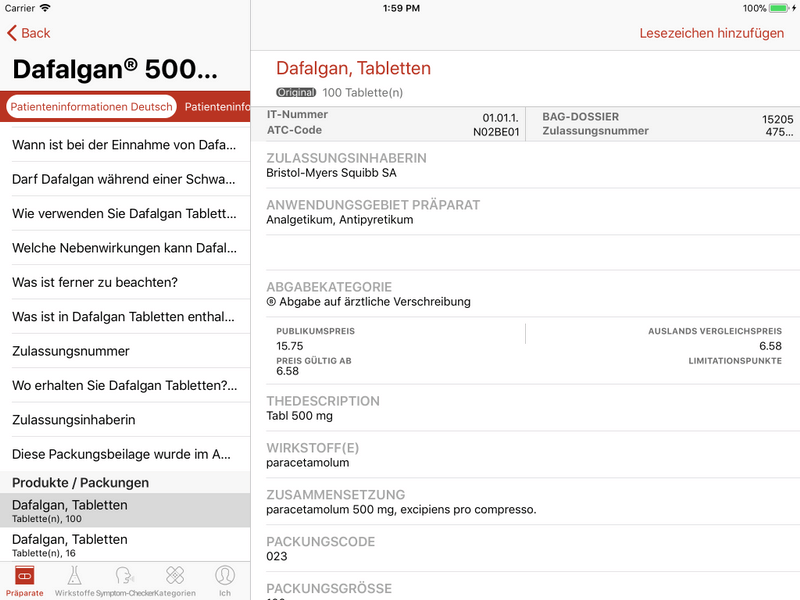Open the Symptom-Checker icon
The image size is (800, 600).
(125, 576)
